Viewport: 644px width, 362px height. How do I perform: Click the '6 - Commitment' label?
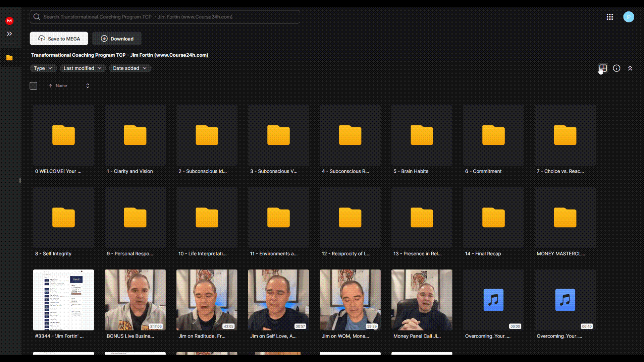point(483,171)
